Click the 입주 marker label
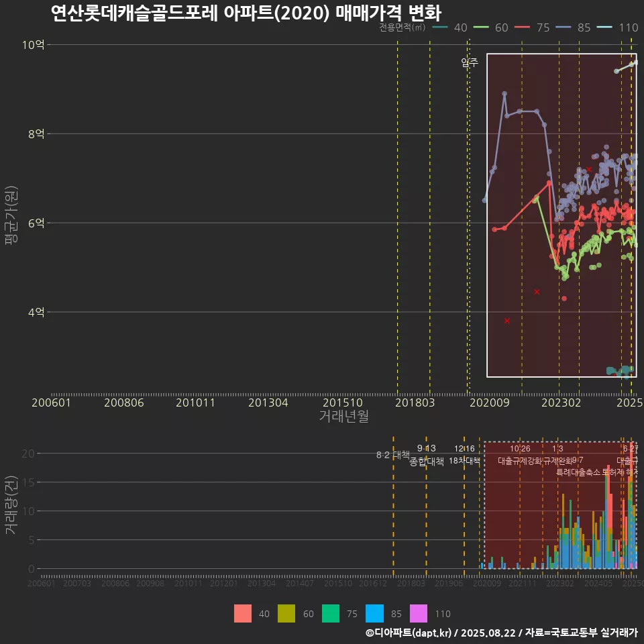 point(470,62)
